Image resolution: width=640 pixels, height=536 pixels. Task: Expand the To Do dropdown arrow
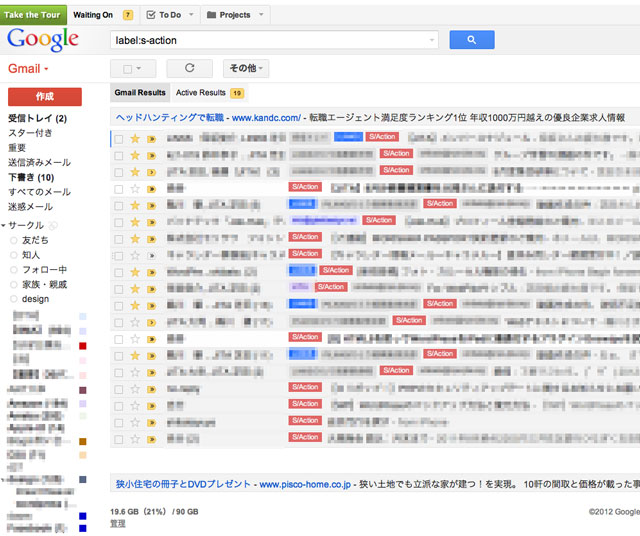coord(191,15)
